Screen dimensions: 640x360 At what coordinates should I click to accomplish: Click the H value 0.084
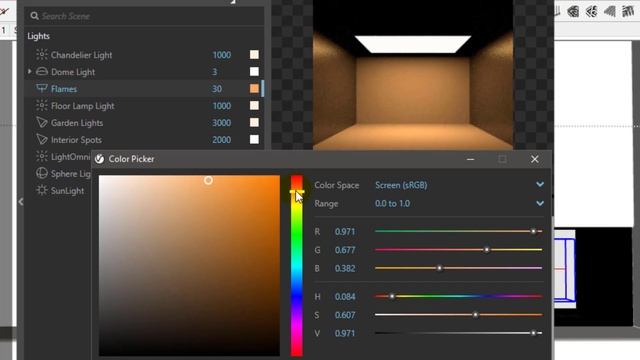point(345,296)
